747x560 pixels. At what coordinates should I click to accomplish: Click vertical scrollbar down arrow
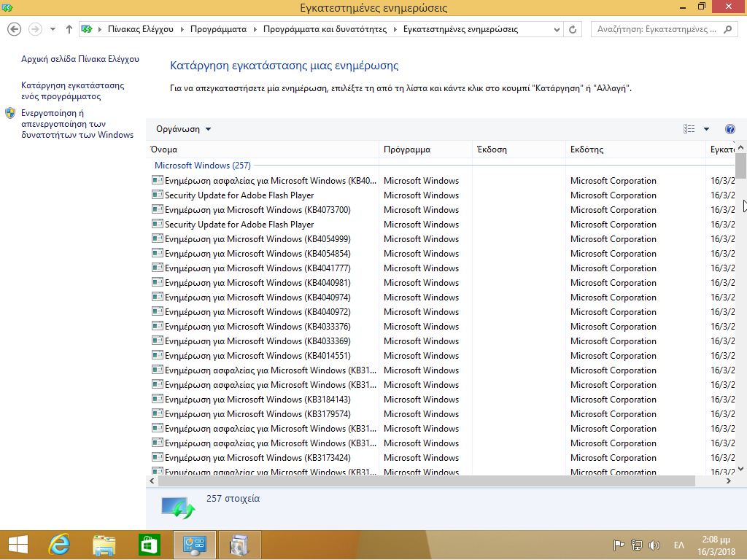[x=740, y=469]
